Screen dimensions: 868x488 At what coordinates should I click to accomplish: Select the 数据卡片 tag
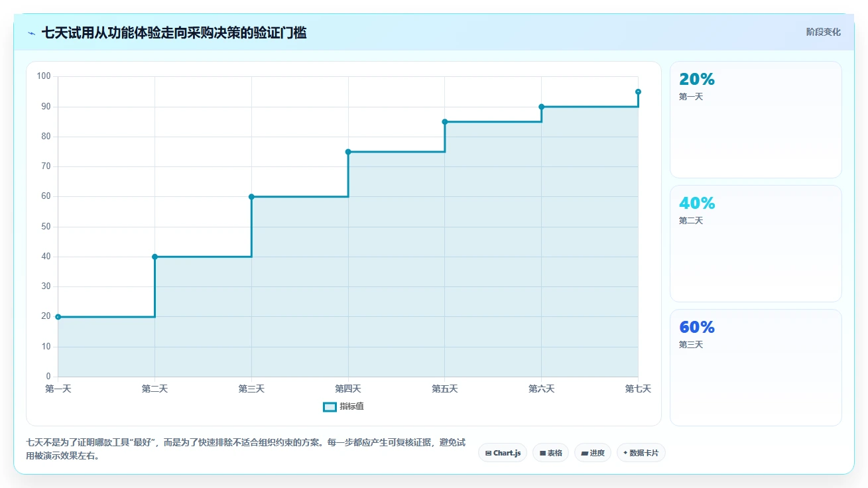(641, 453)
